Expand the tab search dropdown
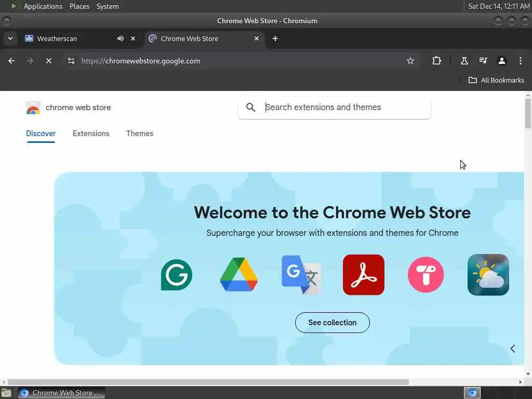The width and height of the screenshot is (532, 399). [x=10, y=38]
